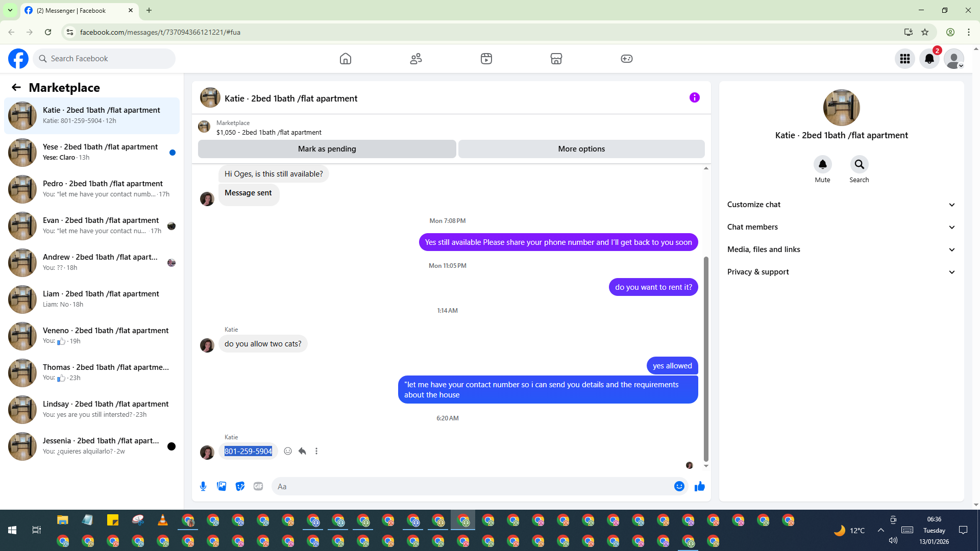The width and height of the screenshot is (980, 551).
Task: Go to the Facebook Home tab
Action: [x=346, y=59]
